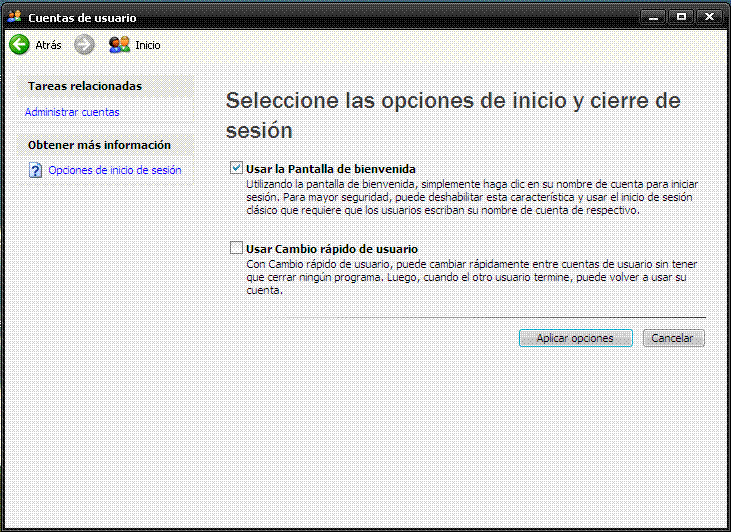Click the Cancelar button

click(x=673, y=338)
